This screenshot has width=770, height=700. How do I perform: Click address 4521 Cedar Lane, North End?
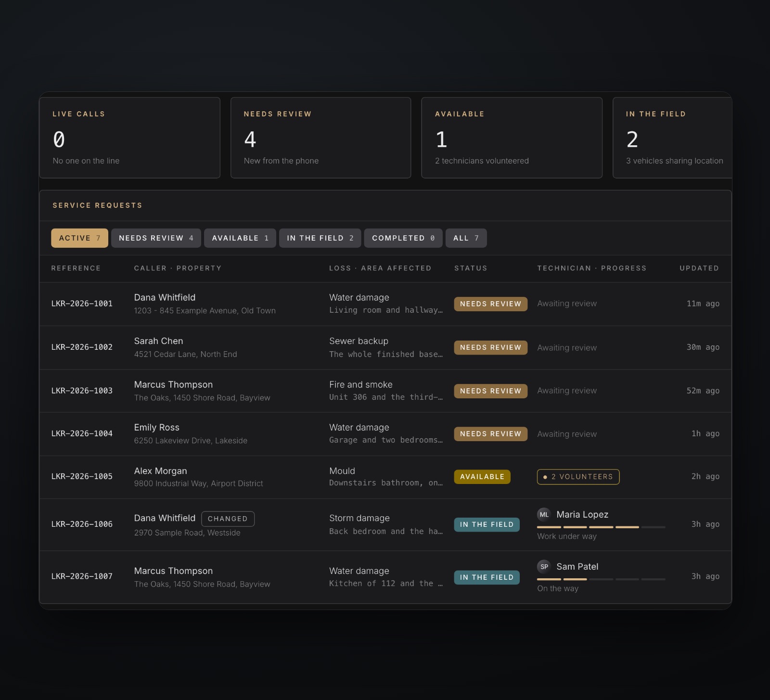(x=185, y=354)
